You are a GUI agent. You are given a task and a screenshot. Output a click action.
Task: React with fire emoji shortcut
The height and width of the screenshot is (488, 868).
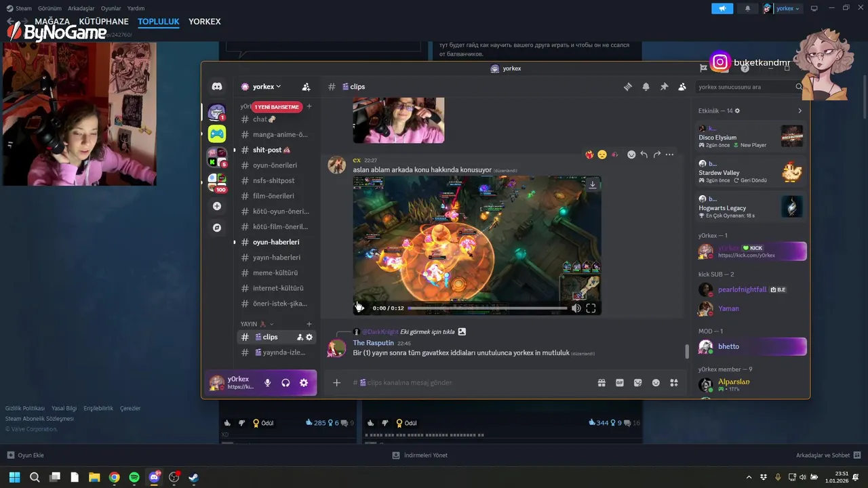(589, 155)
